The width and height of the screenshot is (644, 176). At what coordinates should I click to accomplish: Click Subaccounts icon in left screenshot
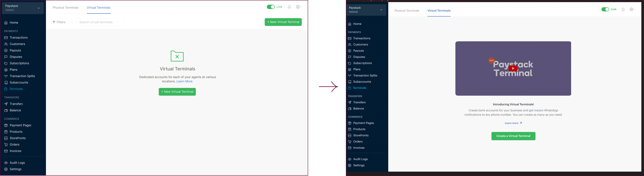coord(6,83)
